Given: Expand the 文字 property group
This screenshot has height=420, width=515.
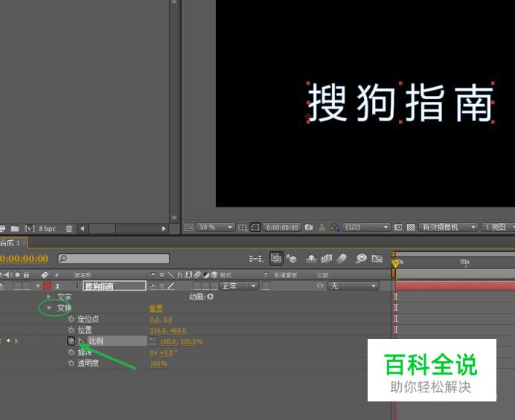Looking at the screenshot, I should (49, 297).
